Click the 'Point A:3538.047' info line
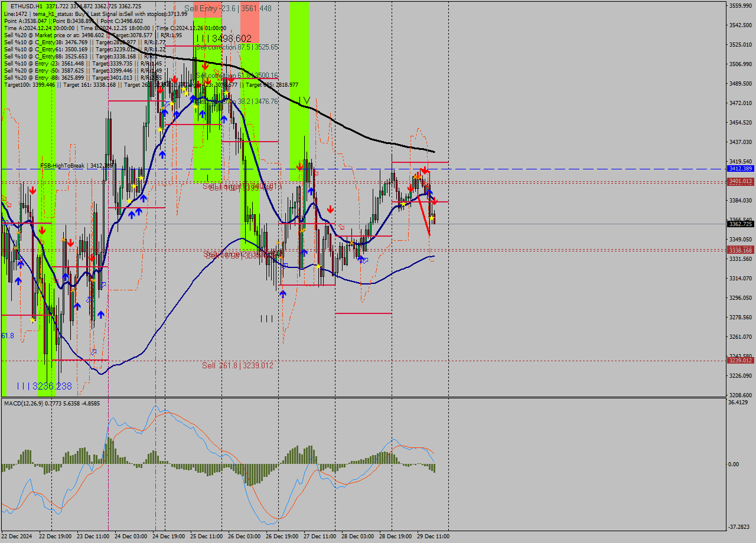The image size is (756, 543). [73, 21]
